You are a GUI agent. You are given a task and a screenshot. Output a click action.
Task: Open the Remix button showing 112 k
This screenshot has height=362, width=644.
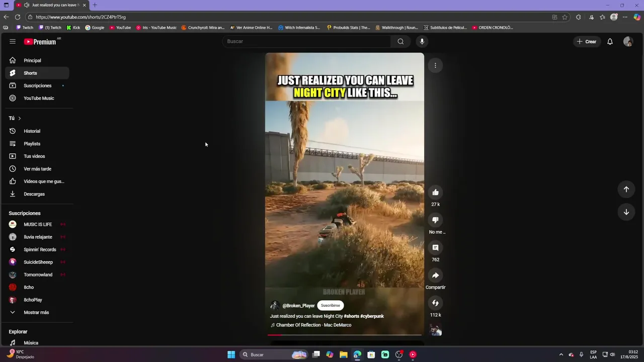click(x=435, y=303)
